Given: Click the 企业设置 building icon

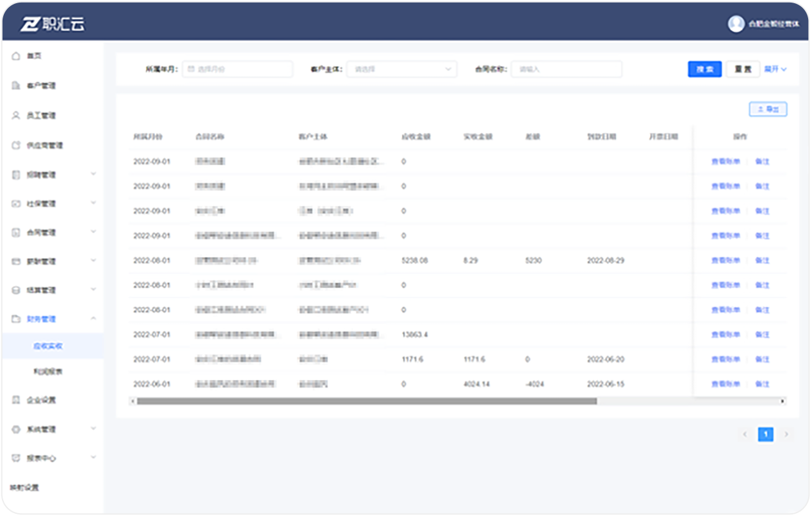Looking at the screenshot, I should click(17, 400).
